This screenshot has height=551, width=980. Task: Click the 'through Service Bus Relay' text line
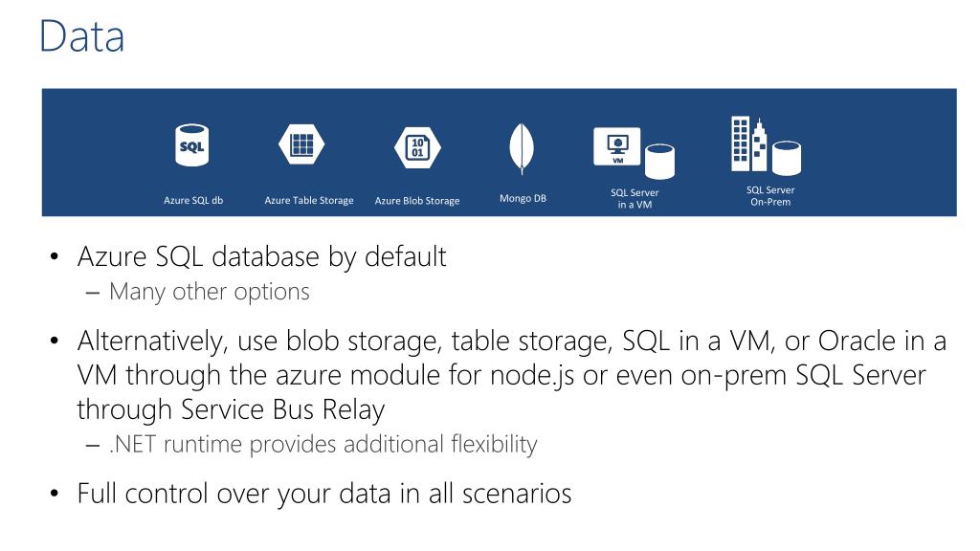[231, 409]
